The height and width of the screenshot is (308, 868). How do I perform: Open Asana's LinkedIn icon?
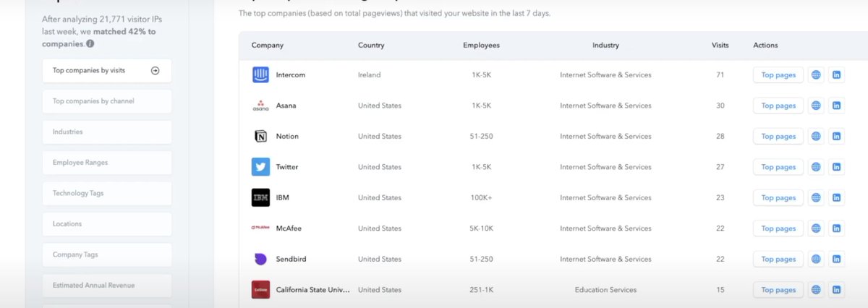coord(836,106)
